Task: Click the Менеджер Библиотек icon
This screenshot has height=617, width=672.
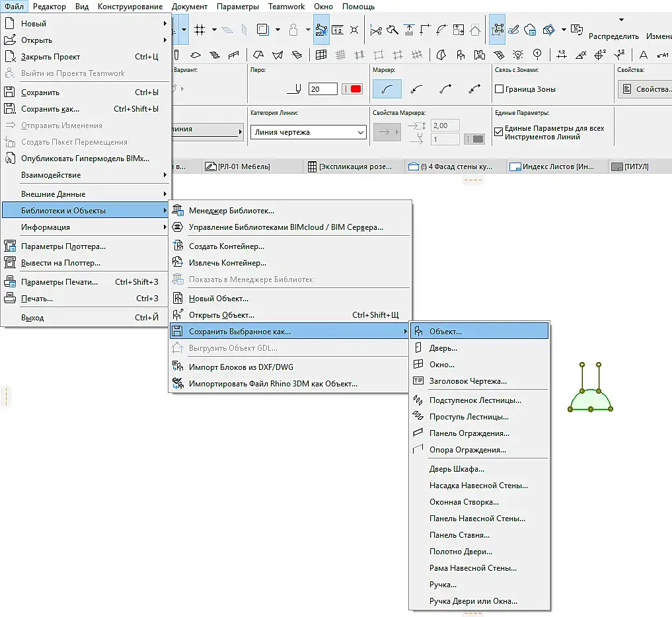Action: pyautogui.click(x=178, y=210)
